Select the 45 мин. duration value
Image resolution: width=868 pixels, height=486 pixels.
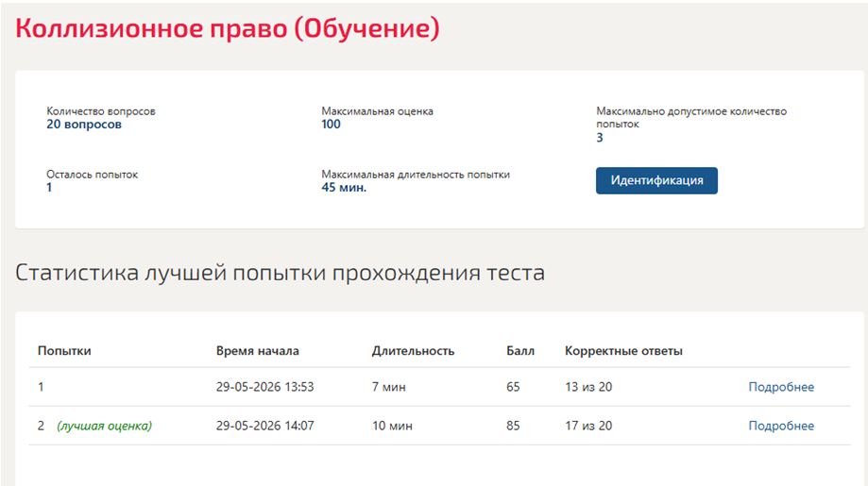coord(344,188)
